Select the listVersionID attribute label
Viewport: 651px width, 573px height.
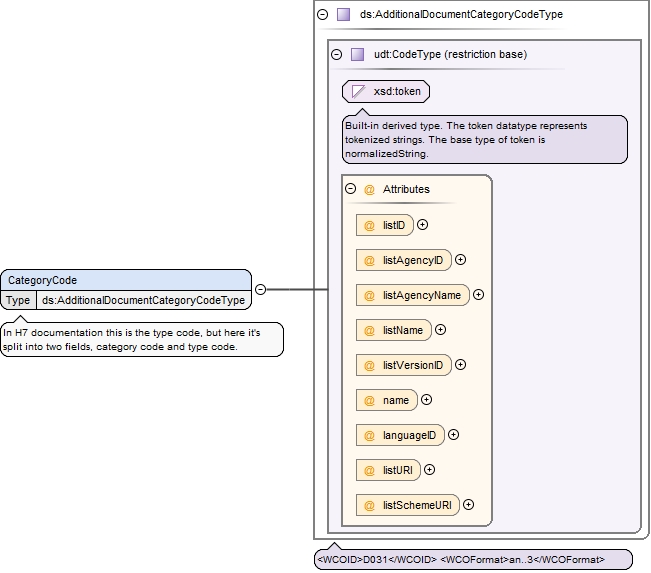pyautogui.click(x=413, y=365)
